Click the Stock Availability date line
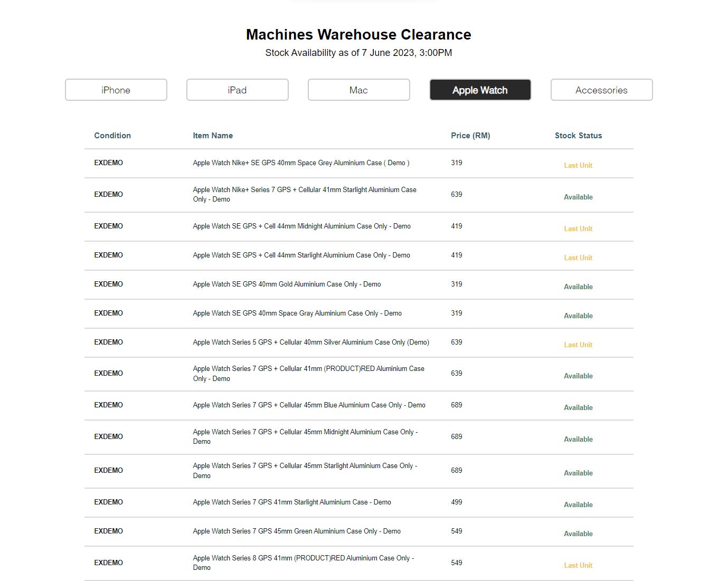 point(358,53)
